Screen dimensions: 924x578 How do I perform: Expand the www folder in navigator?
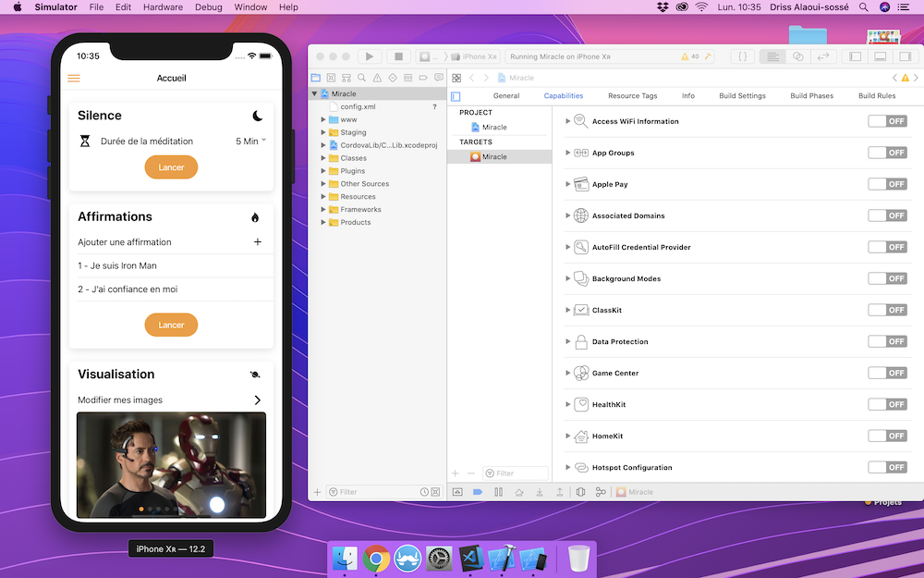point(322,119)
